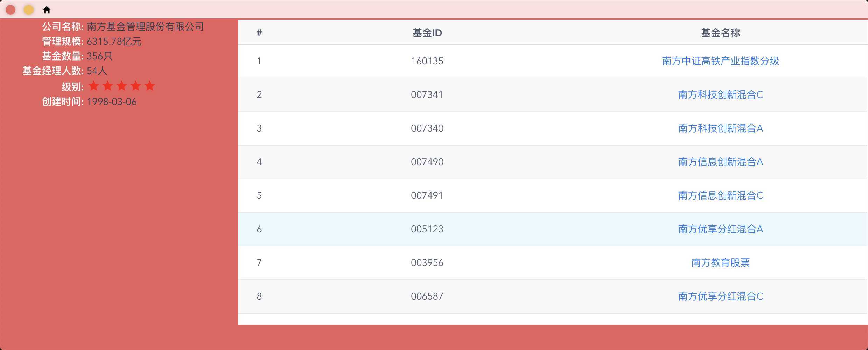
Task: Open fund 南方优享分红混合A
Action: pyautogui.click(x=721, y=229)
